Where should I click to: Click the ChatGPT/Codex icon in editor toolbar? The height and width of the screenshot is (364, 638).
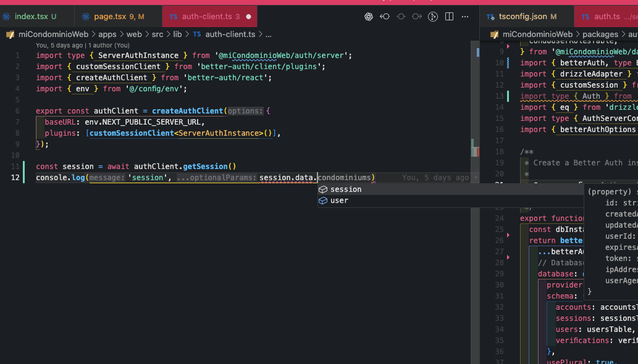click(x=369, y=17)
